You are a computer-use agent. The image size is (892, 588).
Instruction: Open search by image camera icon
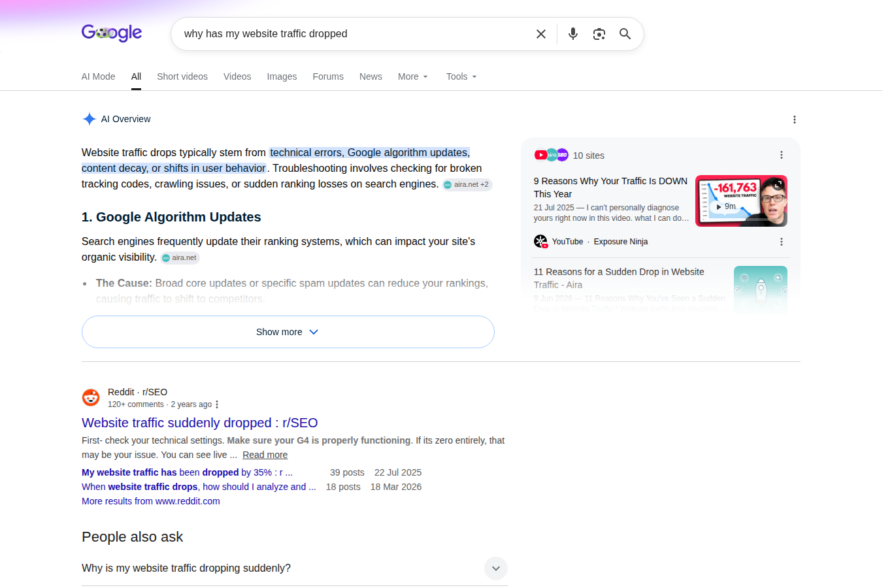(599, 34)
